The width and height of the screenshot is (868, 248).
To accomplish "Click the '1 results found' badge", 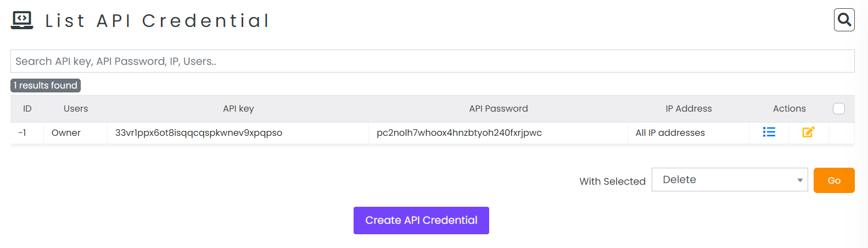I will click(46, 85).
